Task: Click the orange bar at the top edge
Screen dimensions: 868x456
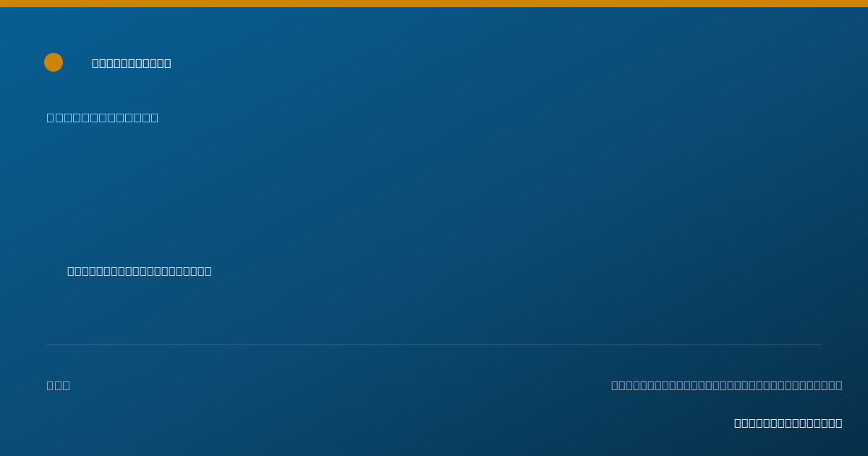Action: 434,4
